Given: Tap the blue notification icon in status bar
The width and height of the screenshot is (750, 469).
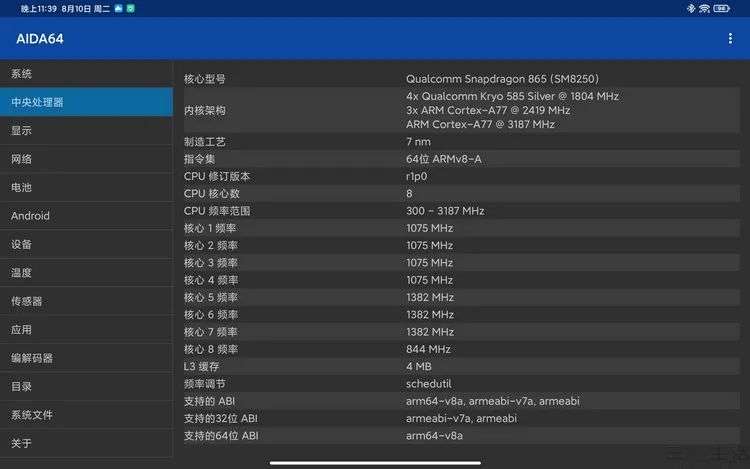Looking at the screenshot, I should point(119,9).
